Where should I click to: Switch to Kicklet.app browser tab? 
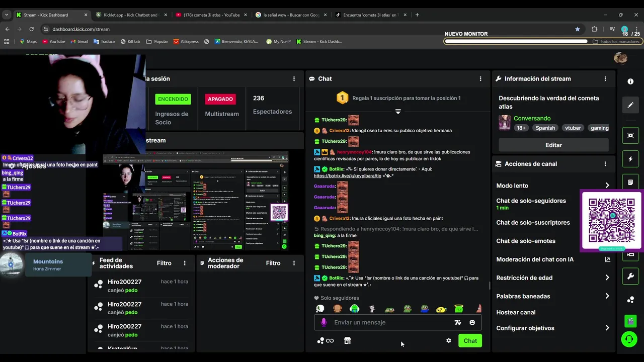point(131,15)
